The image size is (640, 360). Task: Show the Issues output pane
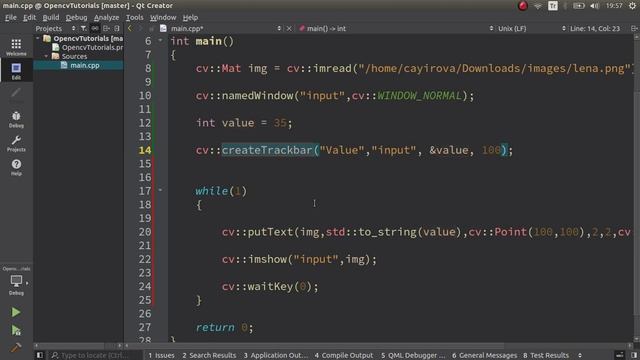161,355
